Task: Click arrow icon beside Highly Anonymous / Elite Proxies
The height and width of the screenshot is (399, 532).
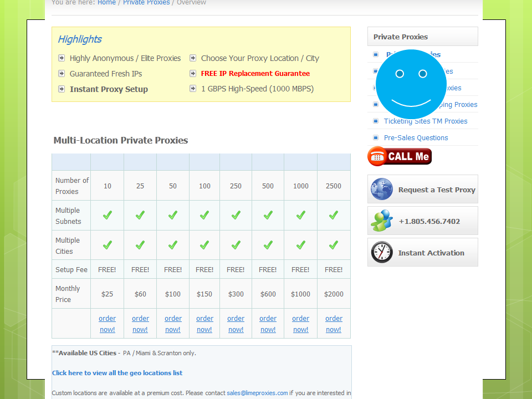Action: pos(62,58)
